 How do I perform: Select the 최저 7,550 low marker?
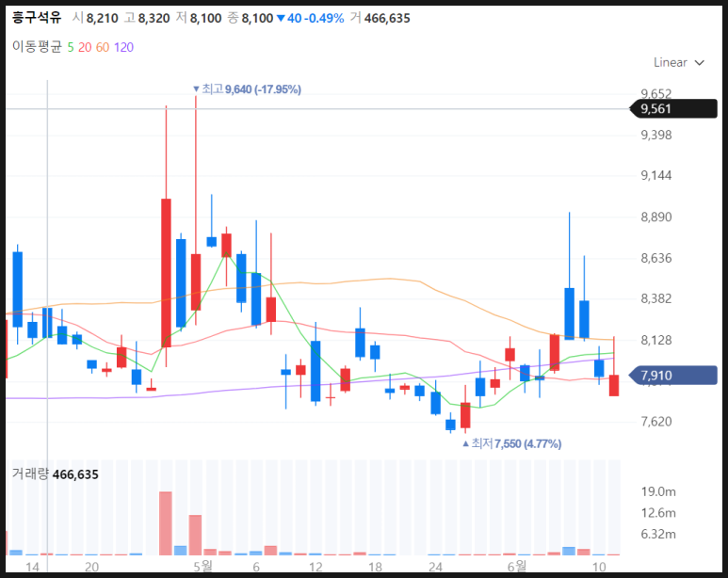(x=512, y=443)
